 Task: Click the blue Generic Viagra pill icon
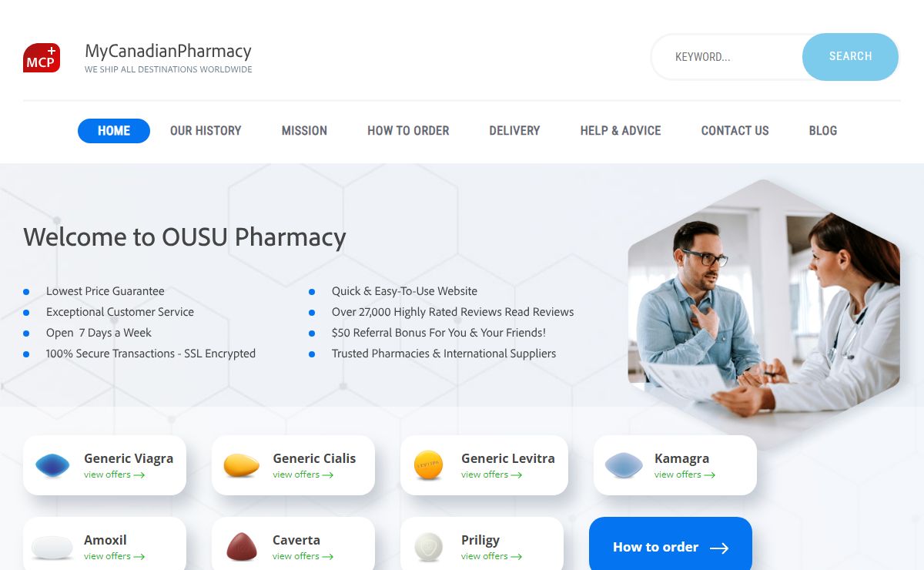(52, 464)
